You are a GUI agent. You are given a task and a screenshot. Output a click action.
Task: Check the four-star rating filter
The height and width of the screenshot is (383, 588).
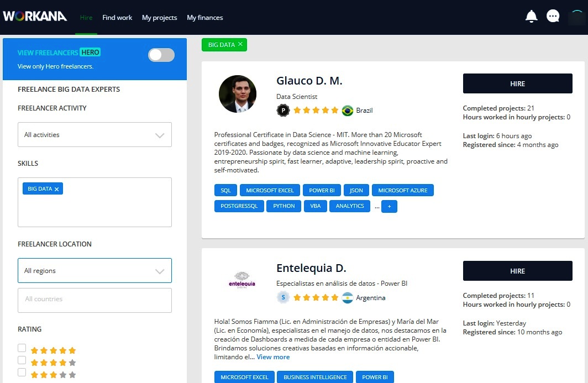click(22, 360)
